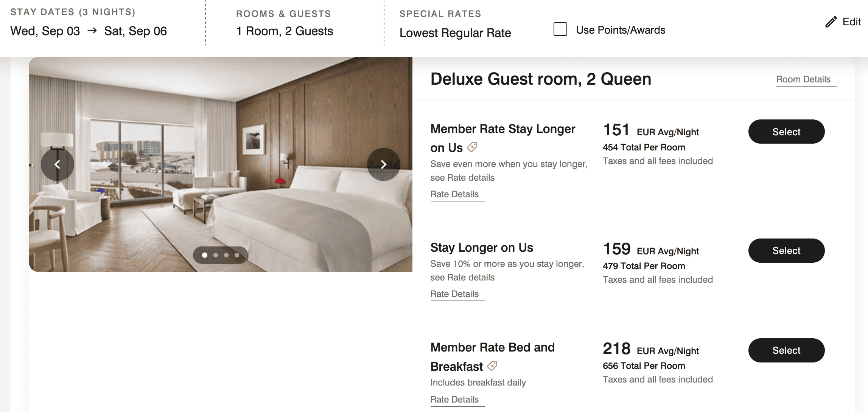
Task: Open Special Rates Lowest Regular Rate option
Action: pyautogui.click(x=455, y=33)
